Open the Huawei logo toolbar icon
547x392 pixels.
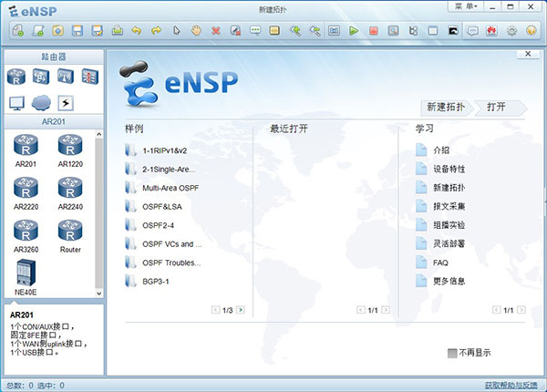point(492,31)
